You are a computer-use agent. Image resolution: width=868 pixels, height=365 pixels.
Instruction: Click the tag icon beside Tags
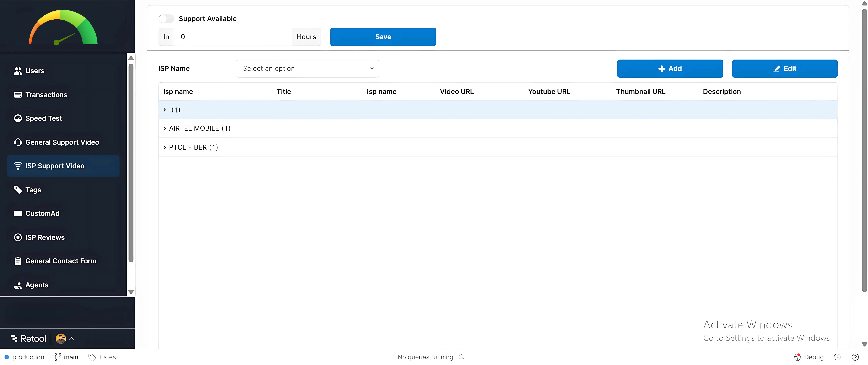click(18, 190)
